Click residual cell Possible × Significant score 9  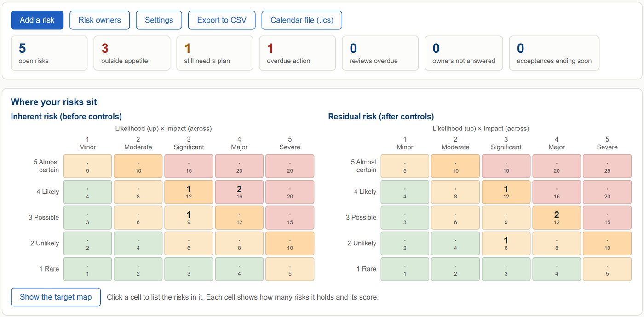tap(506, 218)
